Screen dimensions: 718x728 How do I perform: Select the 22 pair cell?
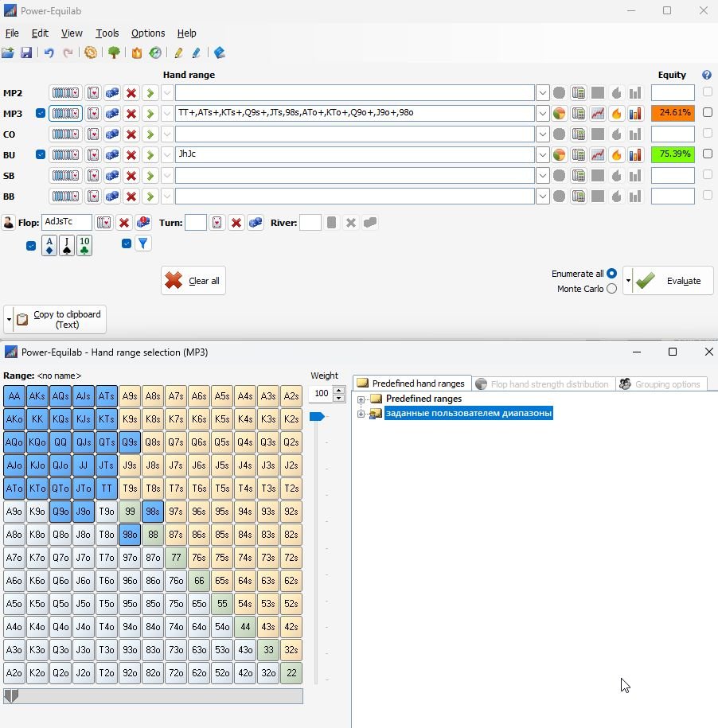point(291,673)
